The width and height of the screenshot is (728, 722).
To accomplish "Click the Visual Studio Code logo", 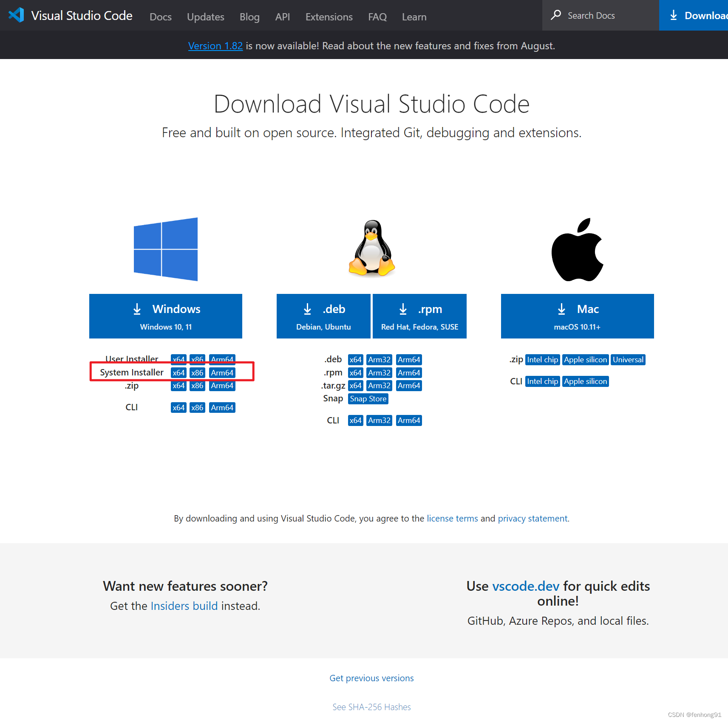I will [x=16, y=15].
